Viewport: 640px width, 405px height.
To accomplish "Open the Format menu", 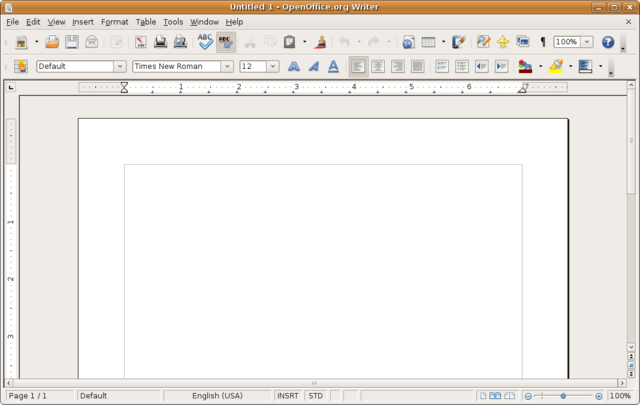I will pyautogui.click(x=114, y=21).
